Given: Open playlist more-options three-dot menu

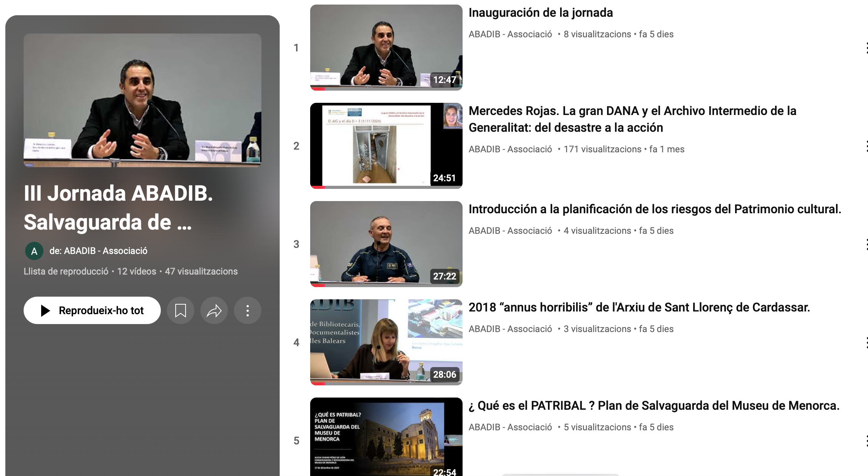Looking at the screenshot, I should 247,311.
